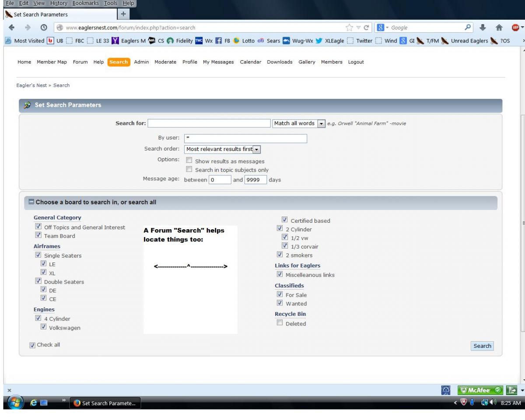
Task: Click the search magnifier icon in Google box
Action: 468,28
